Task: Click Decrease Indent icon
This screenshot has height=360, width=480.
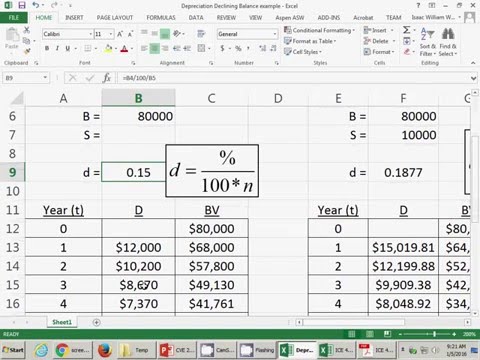Action: pyautogui.click(x=177, y=49)
